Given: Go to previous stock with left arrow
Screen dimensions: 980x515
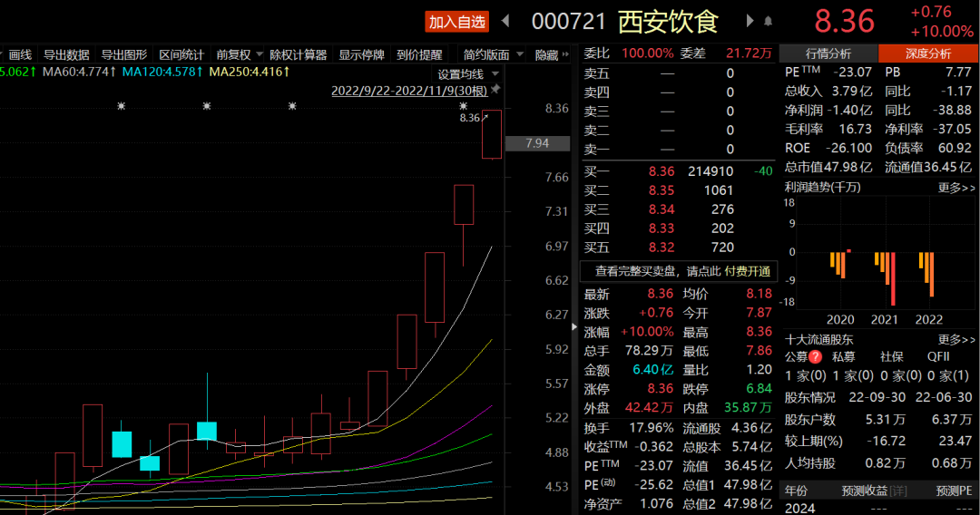Looking at the screenshot, I should tap(505, 21).
